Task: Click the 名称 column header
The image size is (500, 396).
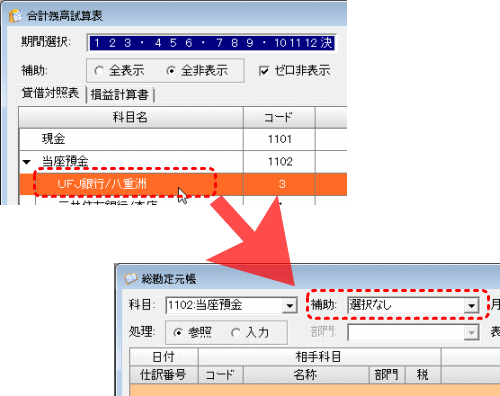Action: click(x=306, y=375)
